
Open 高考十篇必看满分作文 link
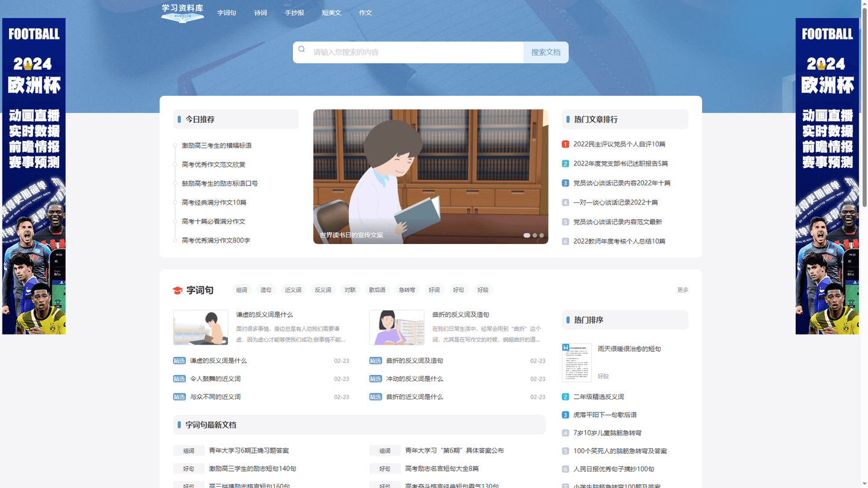point(213,222)
